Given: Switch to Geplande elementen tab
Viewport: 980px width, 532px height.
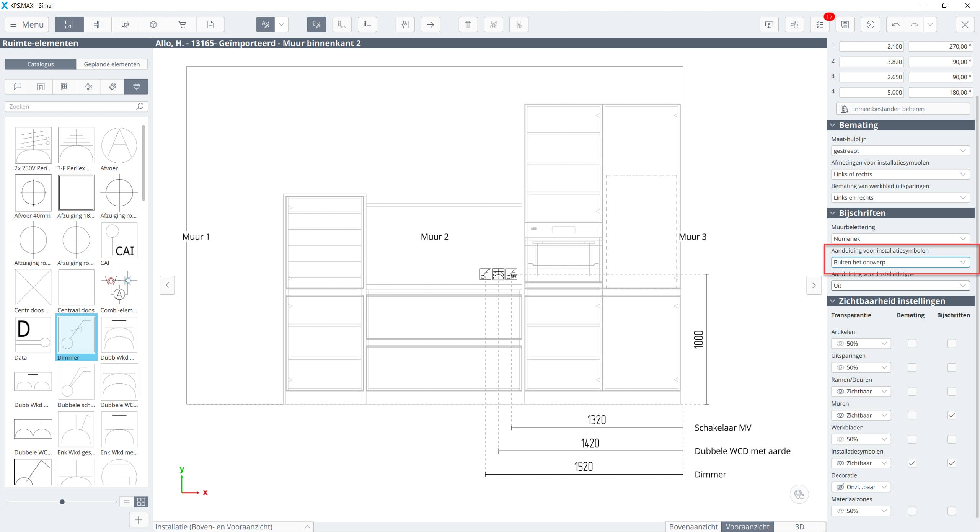Looking at the screenshot, I should point(112,64).
